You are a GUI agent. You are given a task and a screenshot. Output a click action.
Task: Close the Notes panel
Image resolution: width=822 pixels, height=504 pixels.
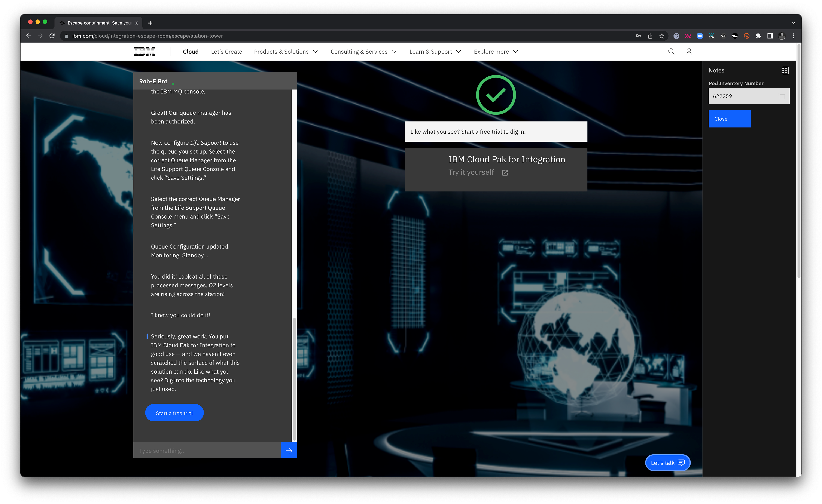tap(730, 119)
